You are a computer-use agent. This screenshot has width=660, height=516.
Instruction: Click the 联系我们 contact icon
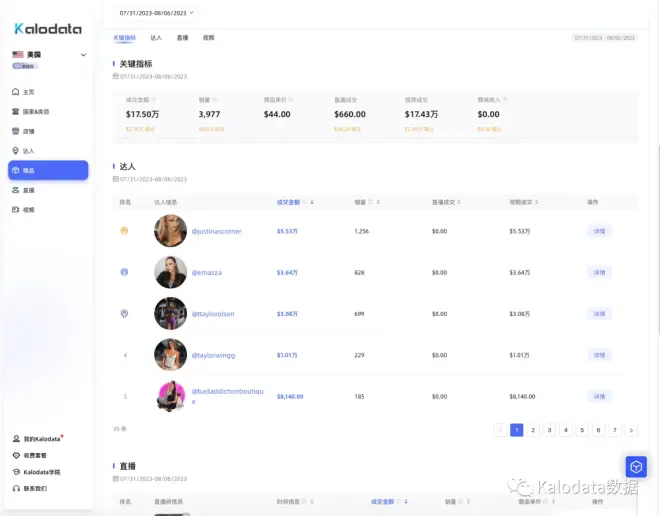(x=16, y=488)
